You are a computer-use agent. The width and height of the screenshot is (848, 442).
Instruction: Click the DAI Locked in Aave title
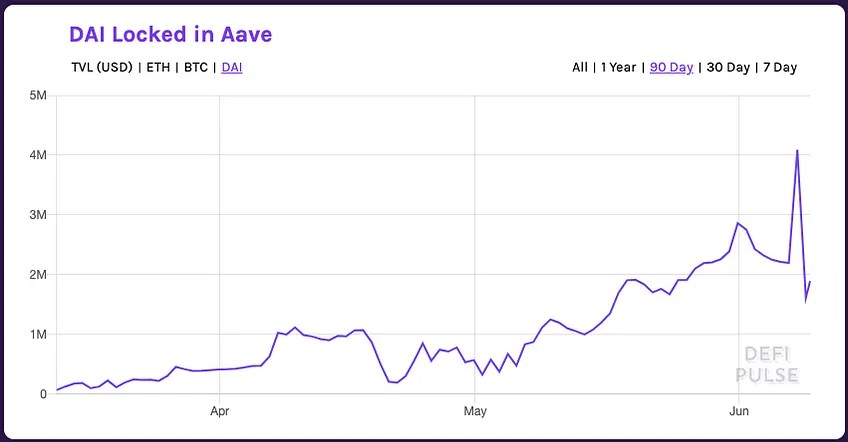pos(170,34)
